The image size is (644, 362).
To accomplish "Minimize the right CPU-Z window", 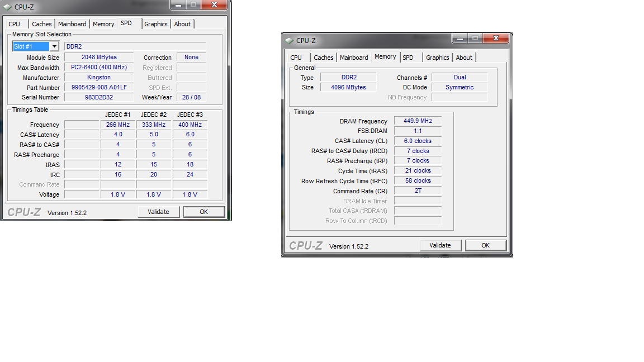I will 460,39.
